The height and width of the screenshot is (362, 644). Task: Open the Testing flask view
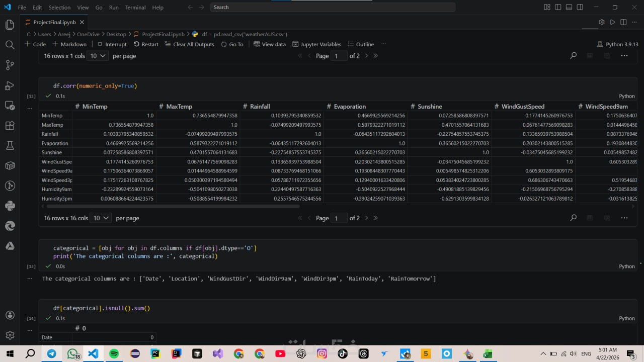coord(10,145)
